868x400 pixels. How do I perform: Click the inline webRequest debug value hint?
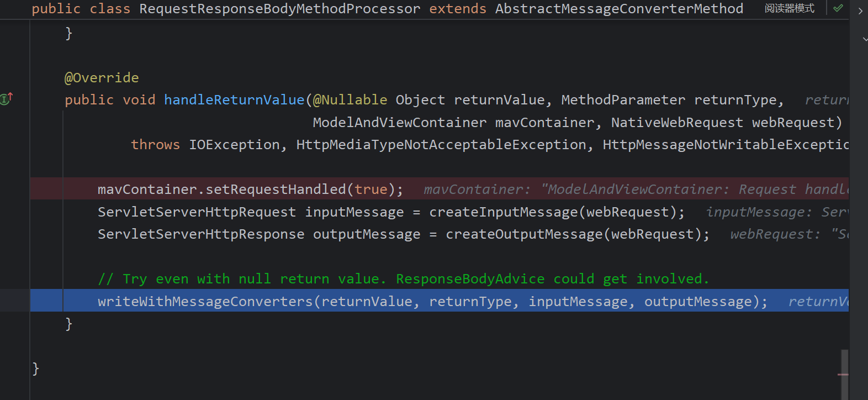789,234
